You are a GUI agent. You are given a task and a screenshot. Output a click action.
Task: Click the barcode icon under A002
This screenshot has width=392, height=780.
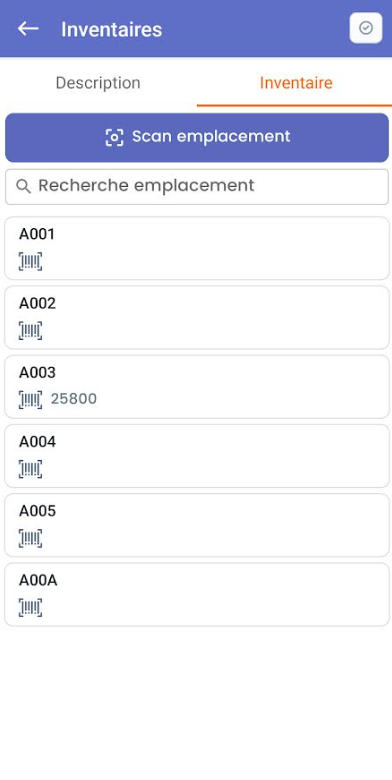tap(30, 331)
